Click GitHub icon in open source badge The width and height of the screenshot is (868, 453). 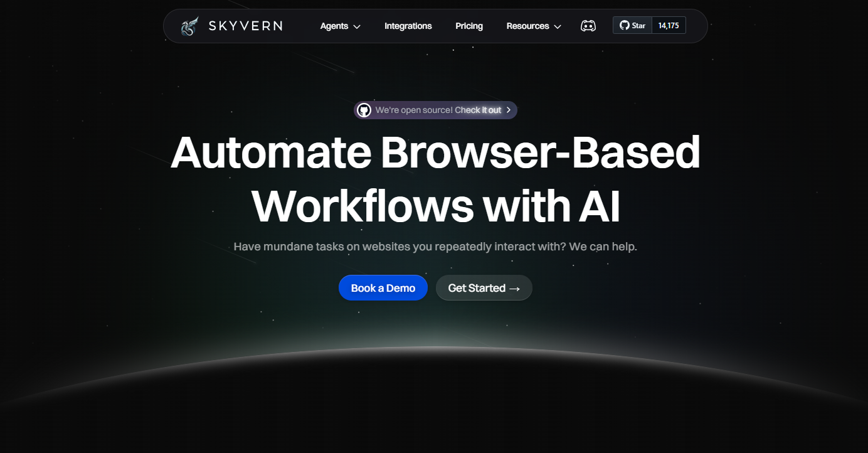[x=364, y=110]
